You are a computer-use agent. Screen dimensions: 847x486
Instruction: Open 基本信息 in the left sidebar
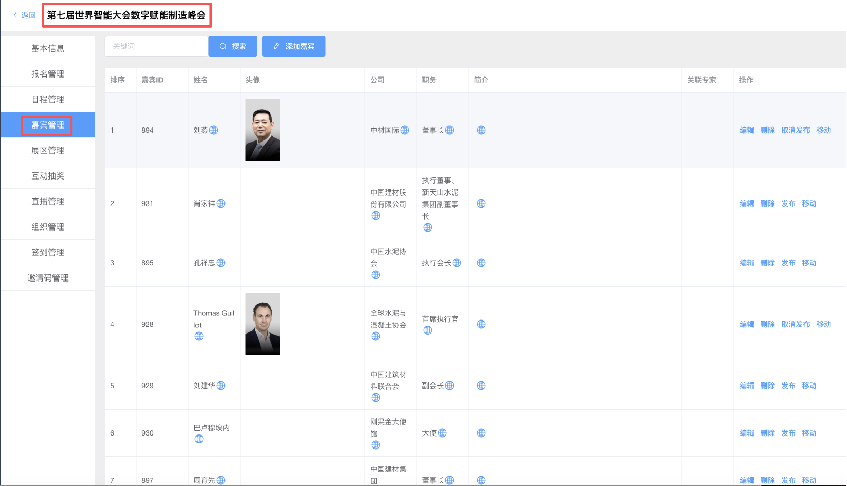[48, 48]
